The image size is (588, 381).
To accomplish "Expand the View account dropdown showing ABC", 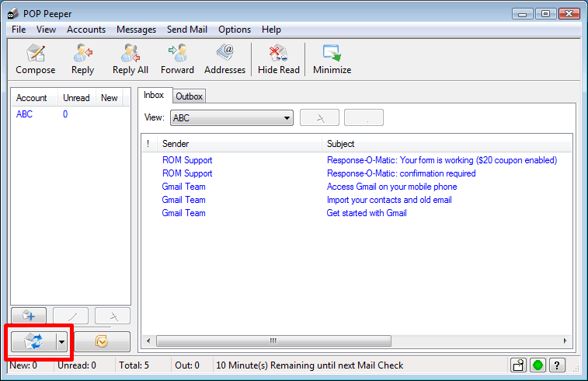I will (x=231, y=118).
